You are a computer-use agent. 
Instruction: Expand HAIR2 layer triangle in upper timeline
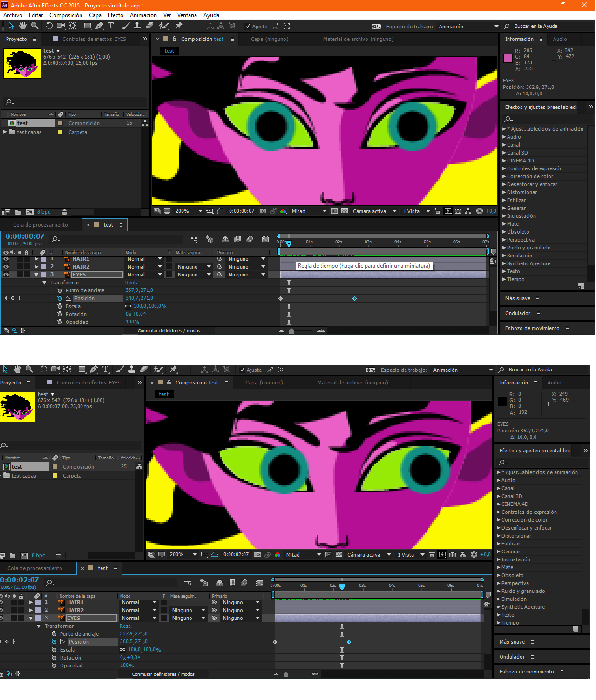point(36,267)
